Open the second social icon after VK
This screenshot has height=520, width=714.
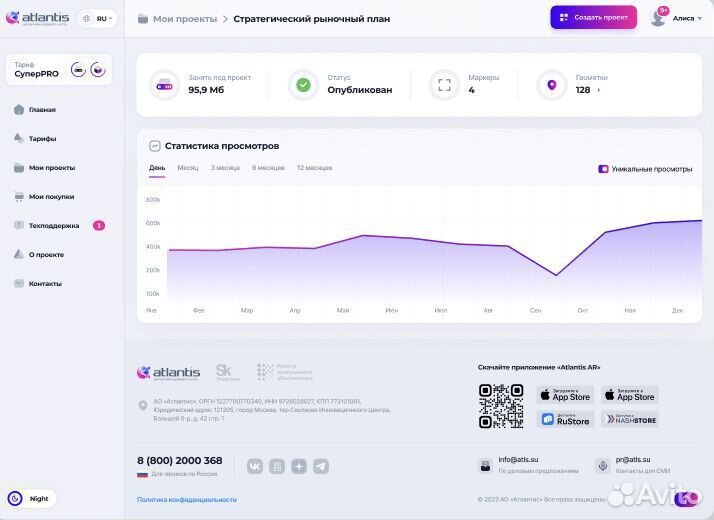pyautogui.click(x=277, y=466)
